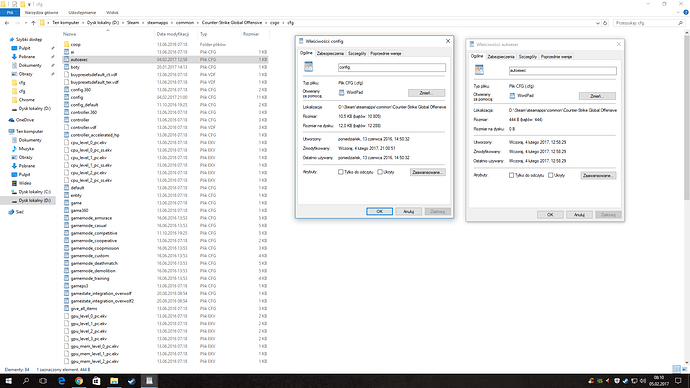Select the coop folder

pos(75,44)
